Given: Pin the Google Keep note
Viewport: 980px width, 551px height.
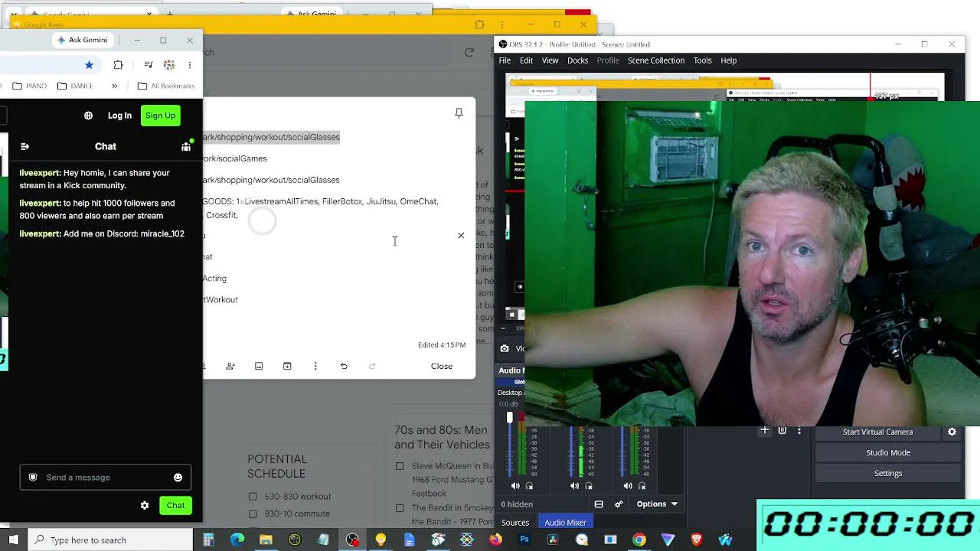Looking at the screenshot, I should click(x=459, y=113).
